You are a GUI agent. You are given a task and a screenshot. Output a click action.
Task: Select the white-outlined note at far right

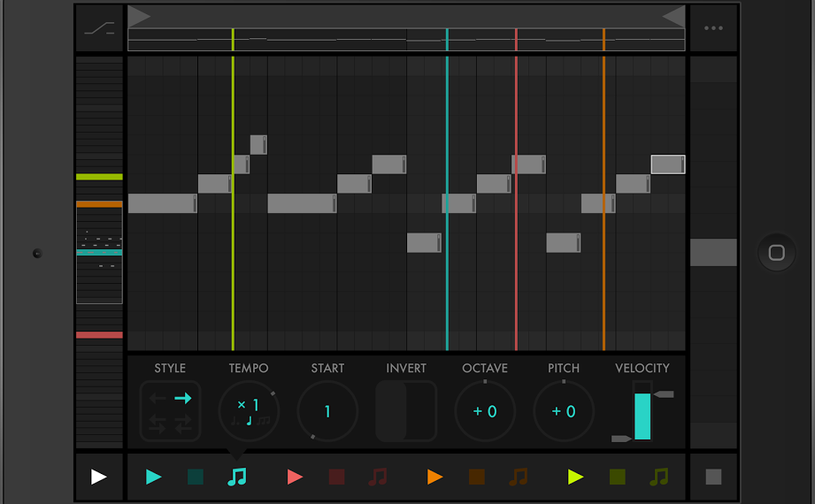pos(668,164)
